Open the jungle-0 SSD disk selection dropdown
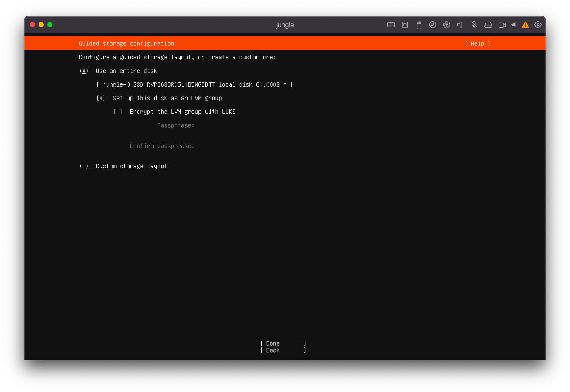Image resolution: width=570 pixels, height=392 pixels. tap(194, 85)
